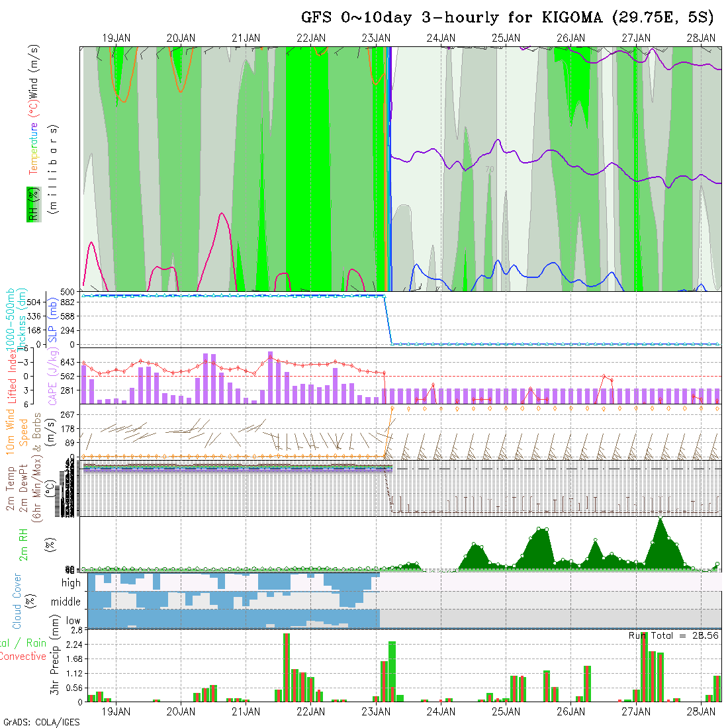
Task: Click the GrADS: COLA/IGES credit text
Action: click(x=41, y=722)
